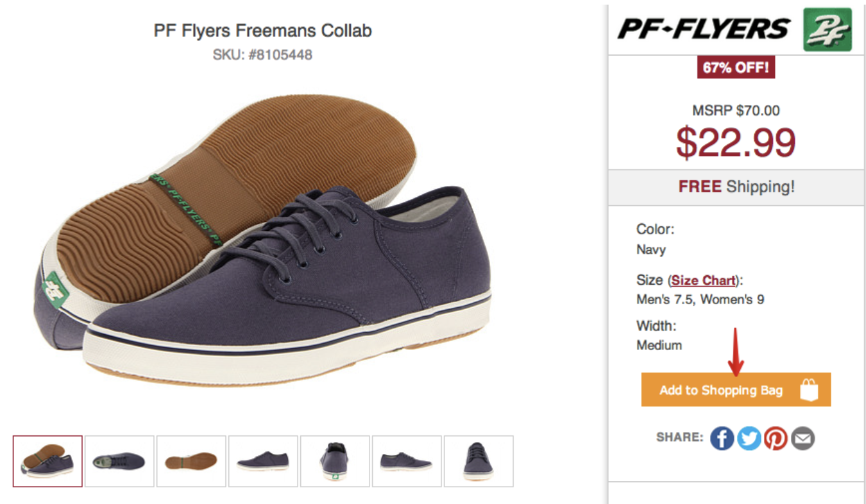
Task: Select the side profile thumbnail facing left
Action: point(263,461)
